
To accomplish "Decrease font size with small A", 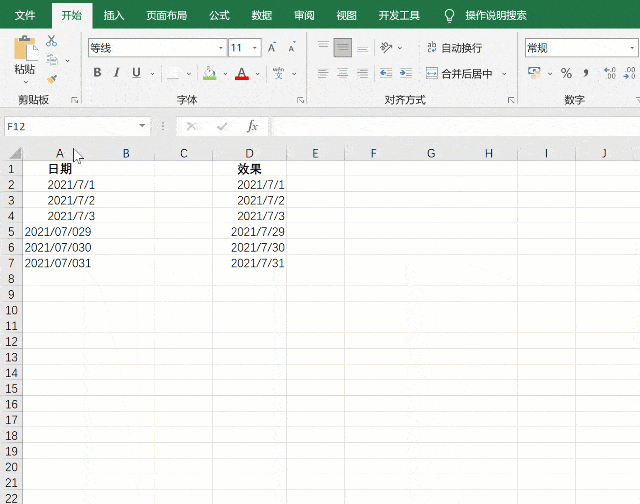I will 292,48.
